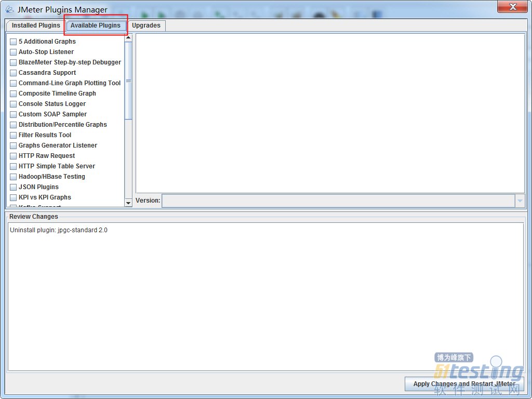Viewport: 532px width, 399px height.
Task: Click the 'Uninstall plugin: jpgc-standard 2.0' text
Action: coord(59,230)
